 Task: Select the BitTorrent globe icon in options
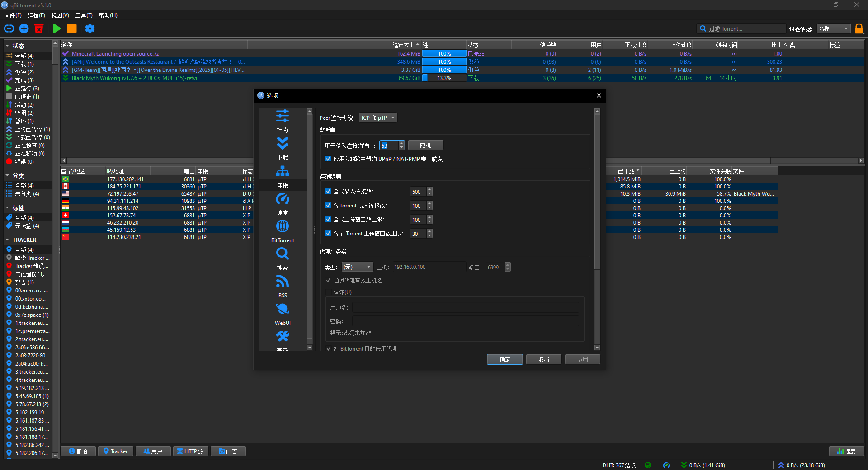[x=283, y=226]
